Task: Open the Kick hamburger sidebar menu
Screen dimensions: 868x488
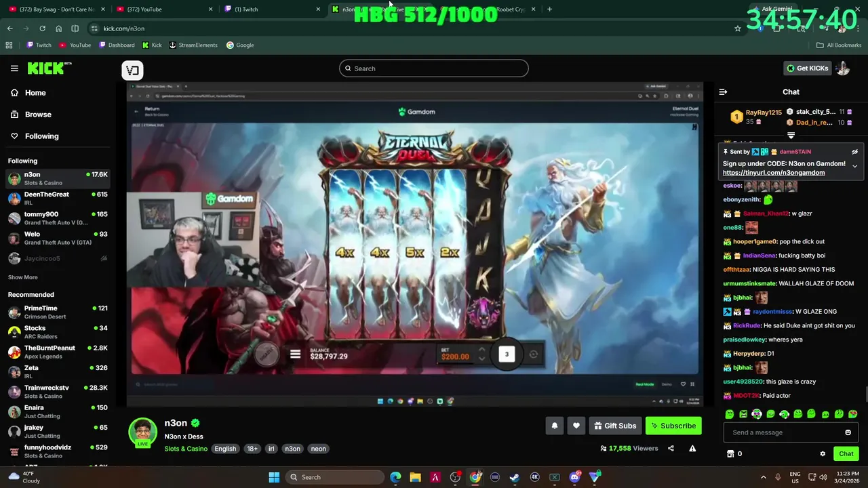Action: (x=14, y=68)
